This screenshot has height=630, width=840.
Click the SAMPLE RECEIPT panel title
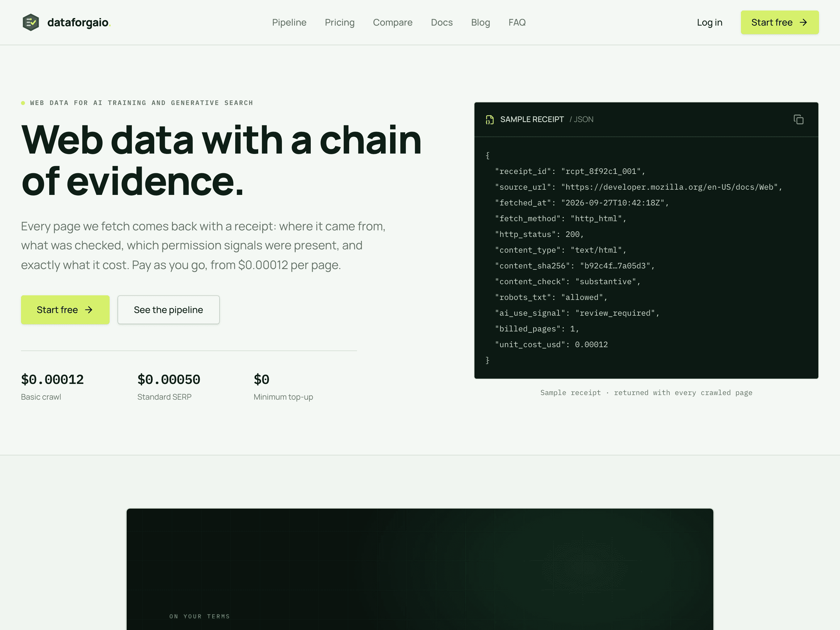click(532, 120)
